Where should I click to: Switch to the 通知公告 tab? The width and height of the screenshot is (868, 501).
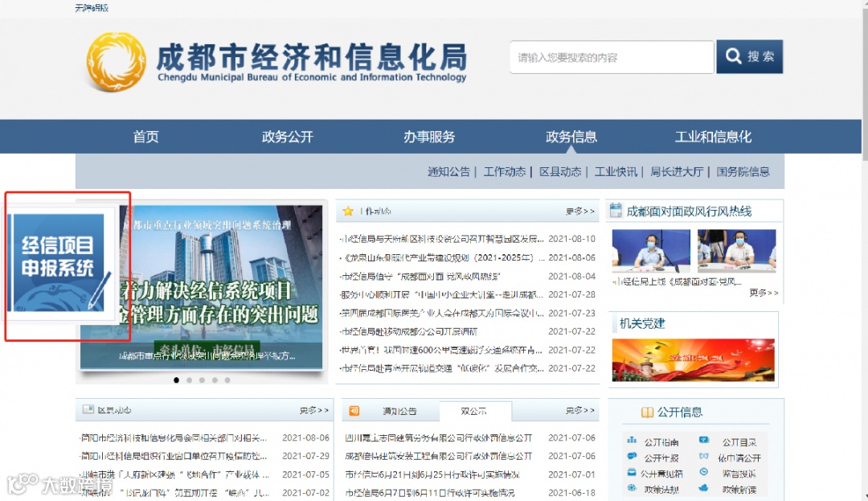[399, 411]
